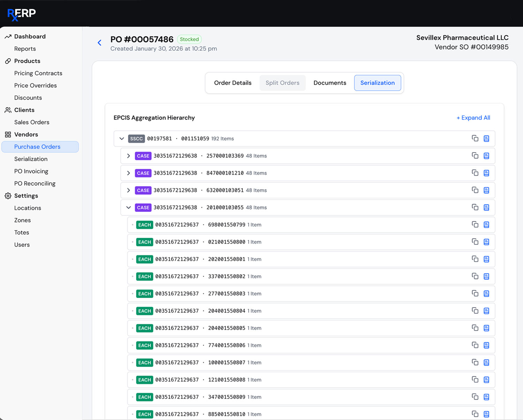Click the Vendors grid icon in the sidebar
The height and width of the screenshot is (420, 523).
tap(8, 134)
